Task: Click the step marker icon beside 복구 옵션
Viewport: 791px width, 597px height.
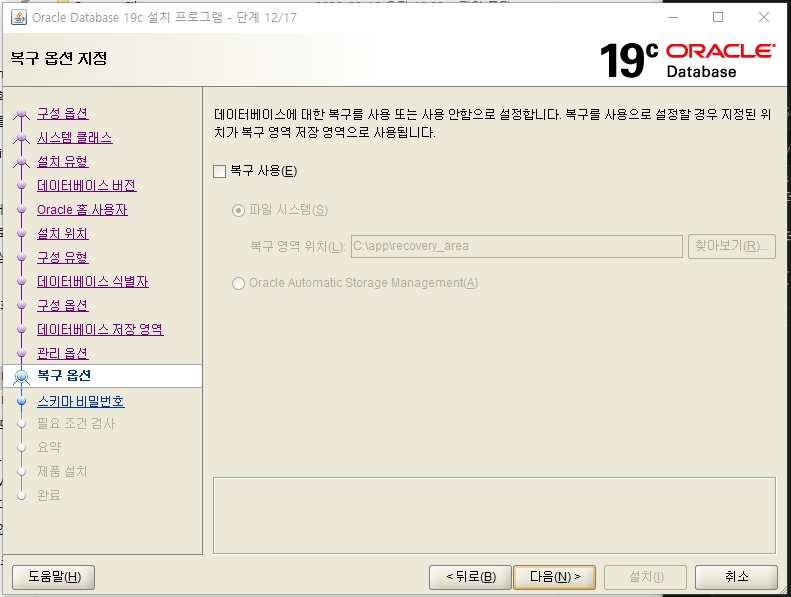Action: [21, 376]
